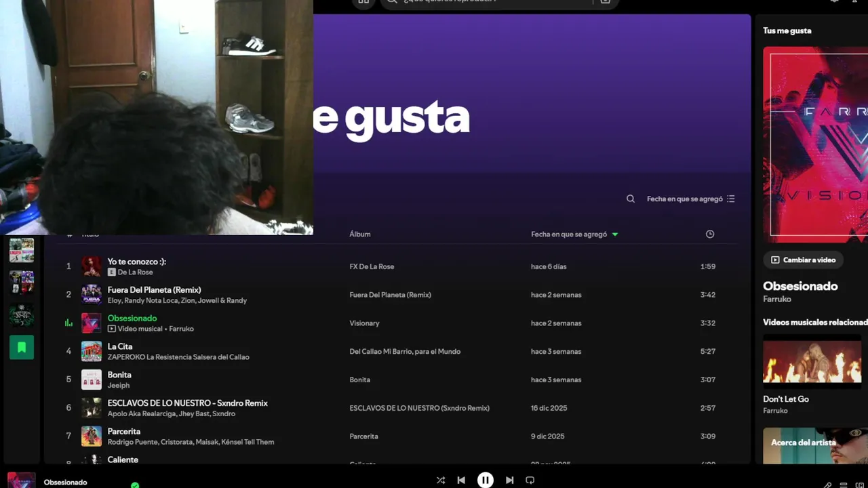Open 'Rodrigo Puente, Cristorata, Maisak, Kénsel Tell Them' artists
Screen dimensions: 868x488
(191, 443)
